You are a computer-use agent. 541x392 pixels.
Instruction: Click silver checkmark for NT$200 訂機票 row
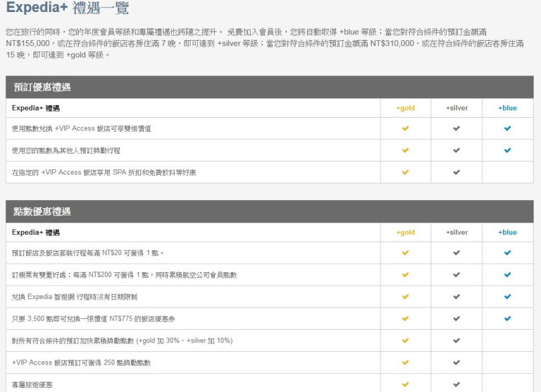pos(457,275)
